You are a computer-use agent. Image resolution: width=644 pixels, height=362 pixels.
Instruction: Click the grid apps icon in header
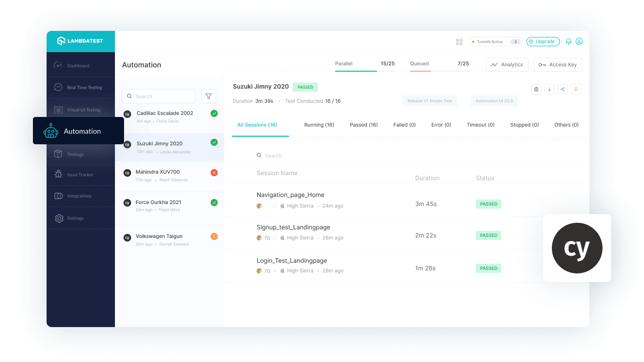point(459,42)
